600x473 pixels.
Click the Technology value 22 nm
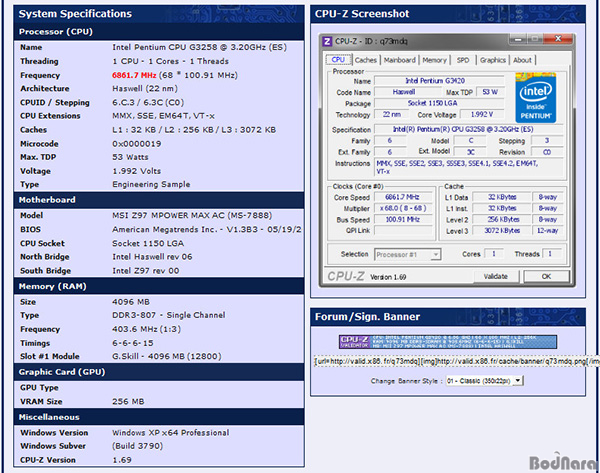tap(391, 114)
